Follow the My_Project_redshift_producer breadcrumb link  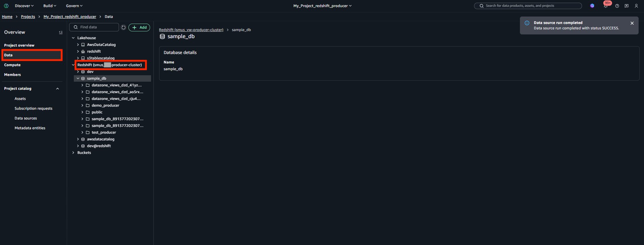[x=70, y=17]
